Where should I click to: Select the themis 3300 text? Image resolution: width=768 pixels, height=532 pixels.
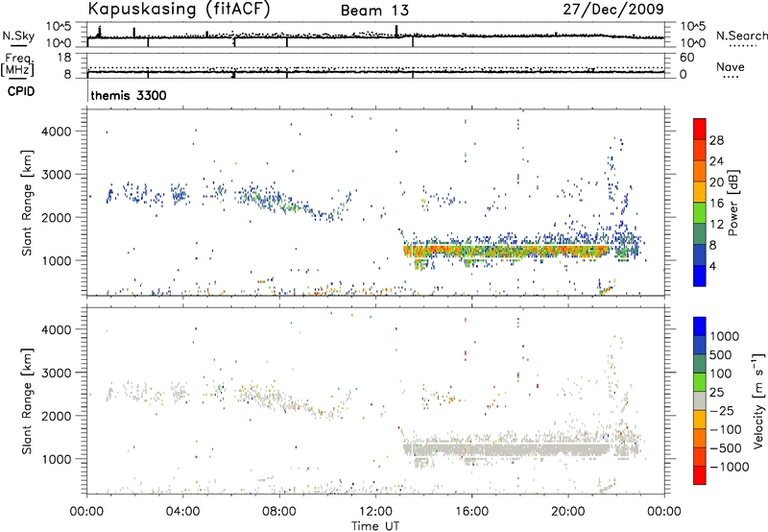pyautogui.click(x=129, y=95)
